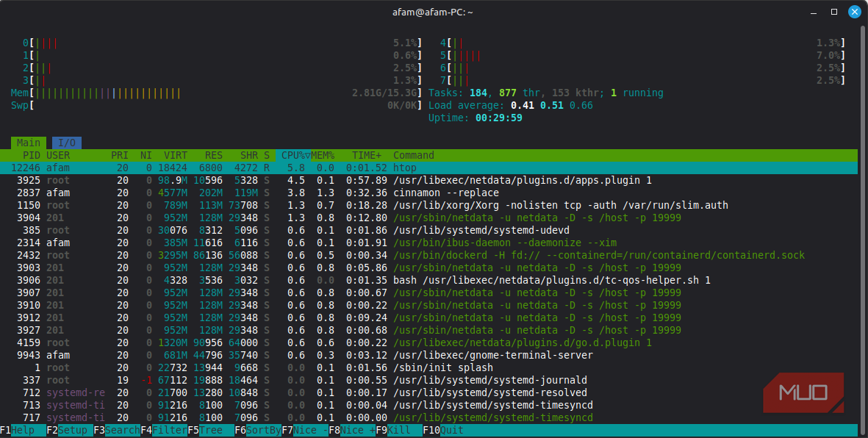Select the cinnamon --replace process row
Image resolution: width=868 pixels, height=438 pixels.
point(429,193)
